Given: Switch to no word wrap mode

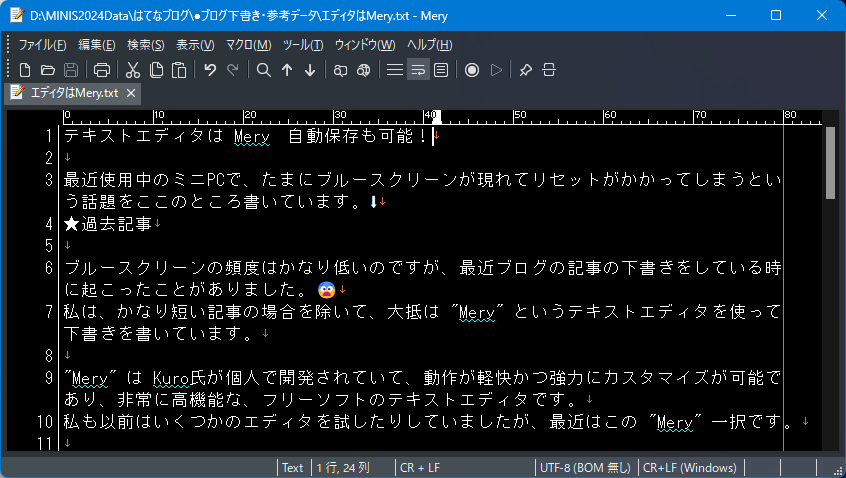Looking at the screenshot, I should pyautogui.click(x=395, y=70).
